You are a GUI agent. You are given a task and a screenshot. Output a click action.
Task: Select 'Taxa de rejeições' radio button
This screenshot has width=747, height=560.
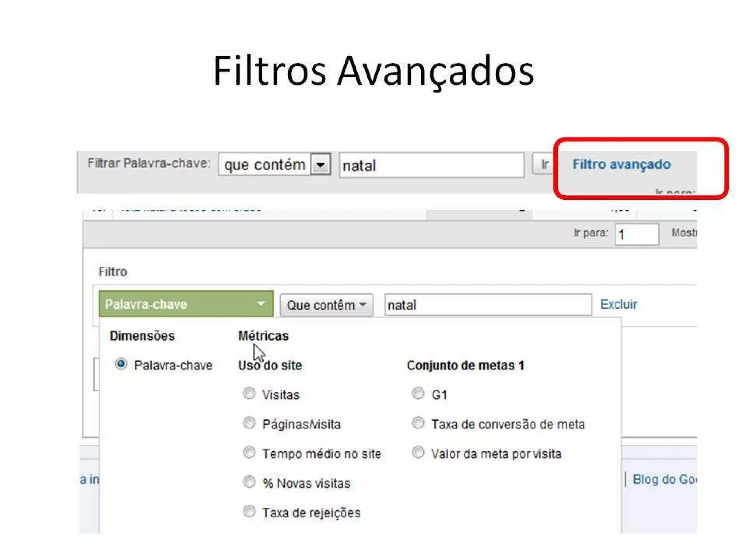coord(249,512)
